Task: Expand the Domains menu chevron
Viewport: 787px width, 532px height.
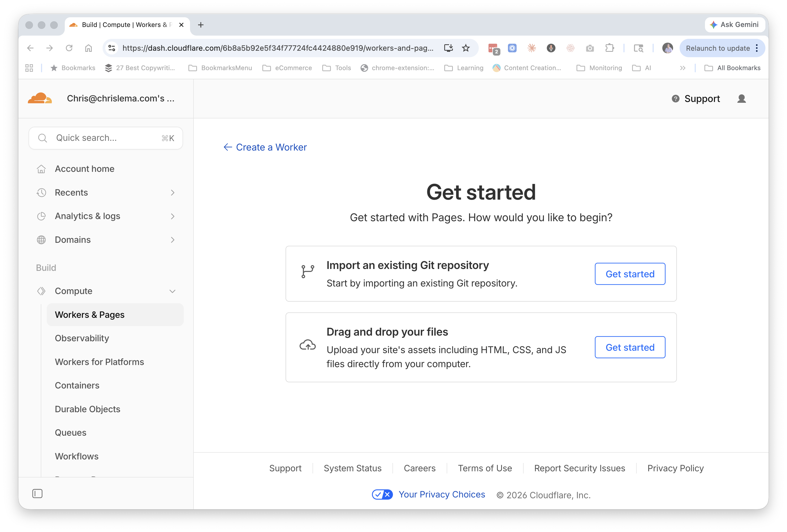Action: click(173, 240)
